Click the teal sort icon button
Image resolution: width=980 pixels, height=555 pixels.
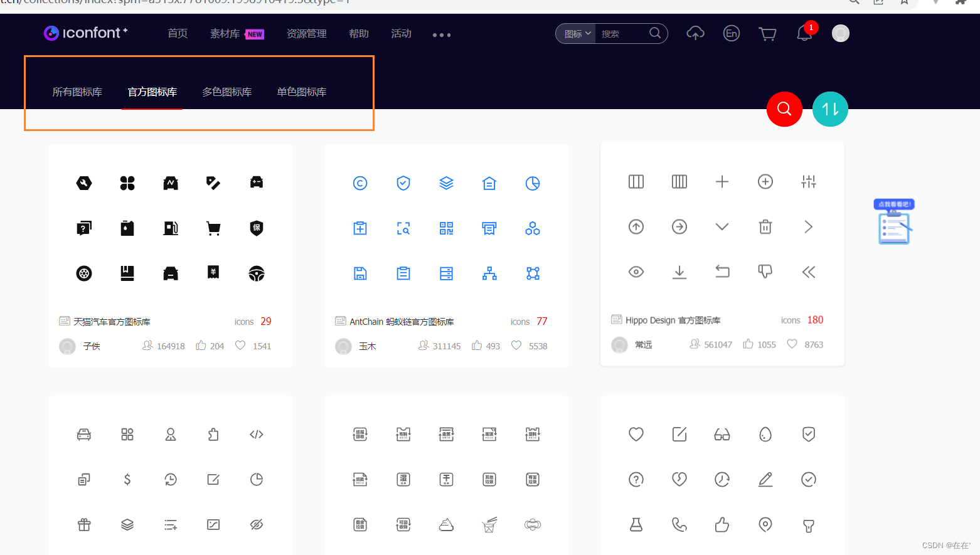click(x=830, y=109)
